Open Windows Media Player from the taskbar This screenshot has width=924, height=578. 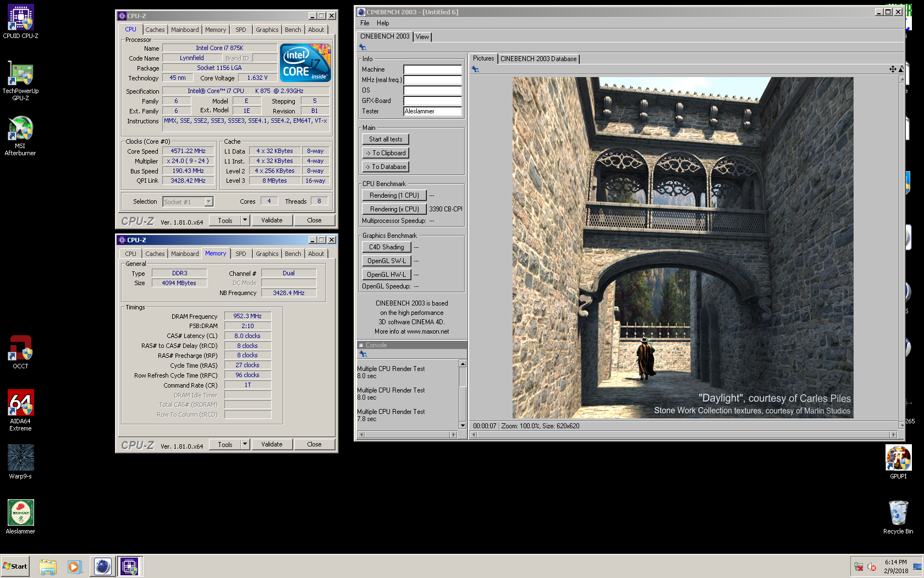pyautogui.click(x=75, y=566)
